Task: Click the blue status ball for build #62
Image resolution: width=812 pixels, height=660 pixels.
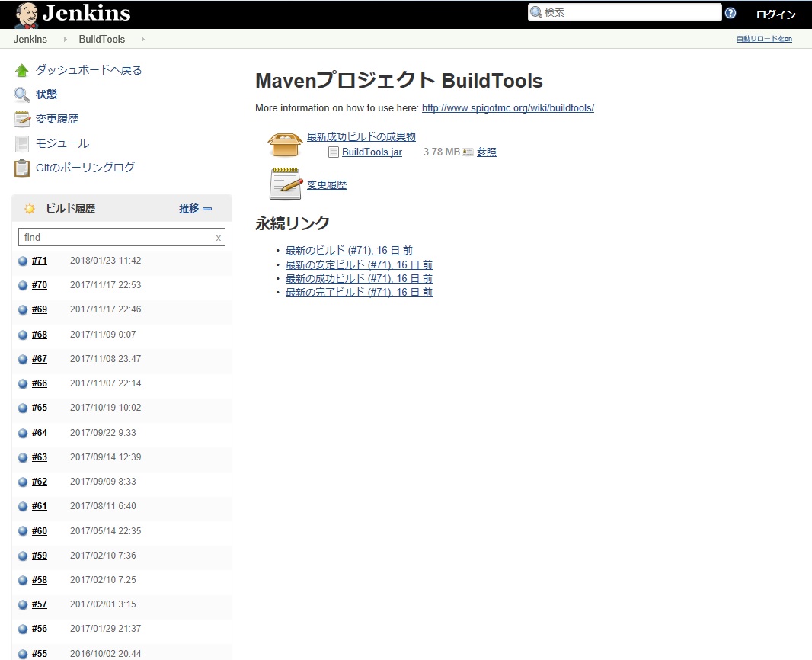Action: pos(23,482)
